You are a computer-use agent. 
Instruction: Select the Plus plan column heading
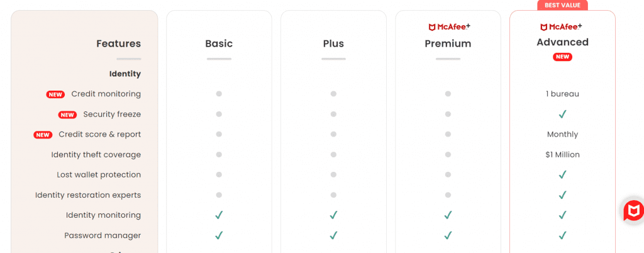click(x=333, y=43)
